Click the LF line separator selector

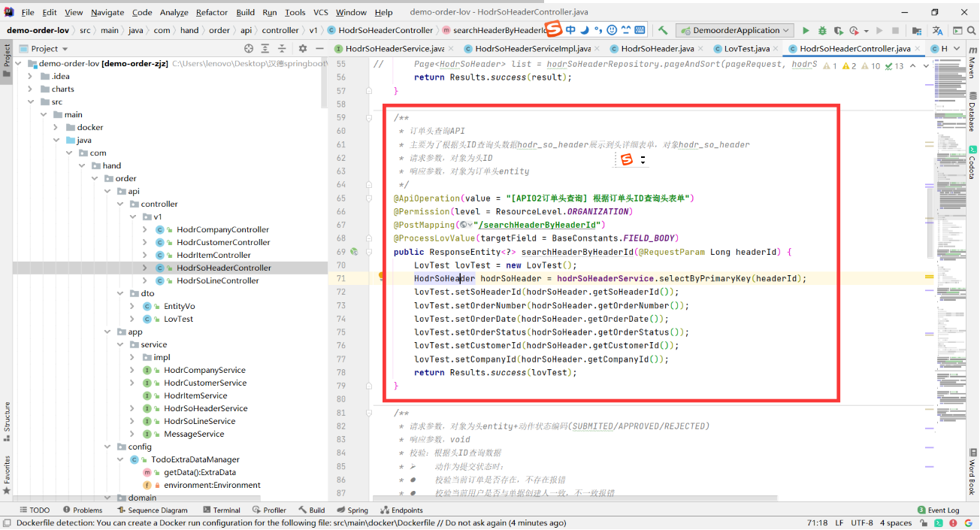pos(839,522)
